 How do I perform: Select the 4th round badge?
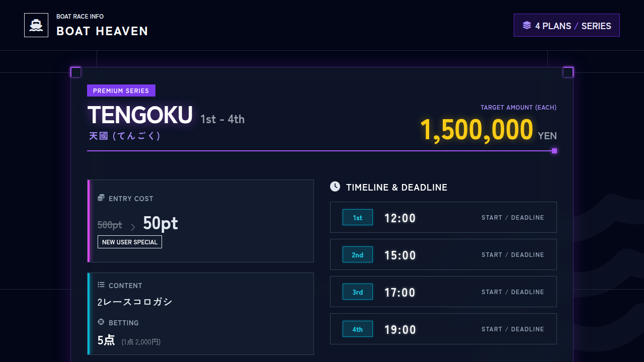click(x=358, y=329)
